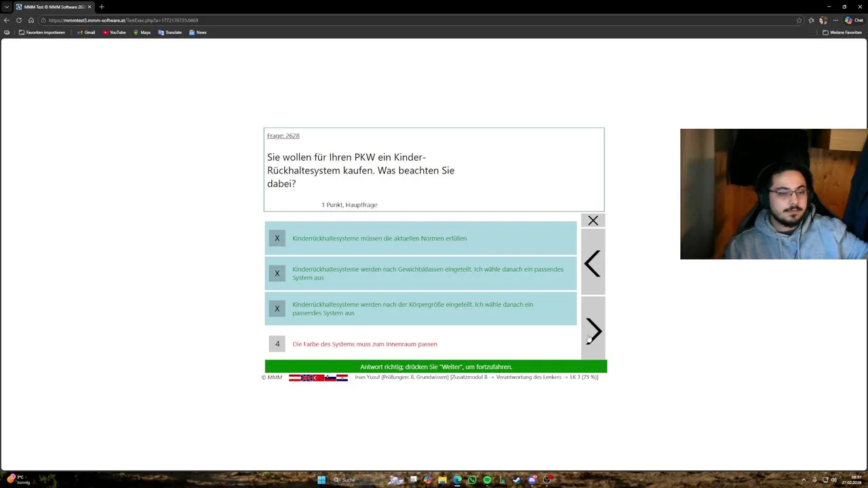Switch language using the Austrian flag
The width and height of the screenshot is (868, 488).
[x=294, y=378]
